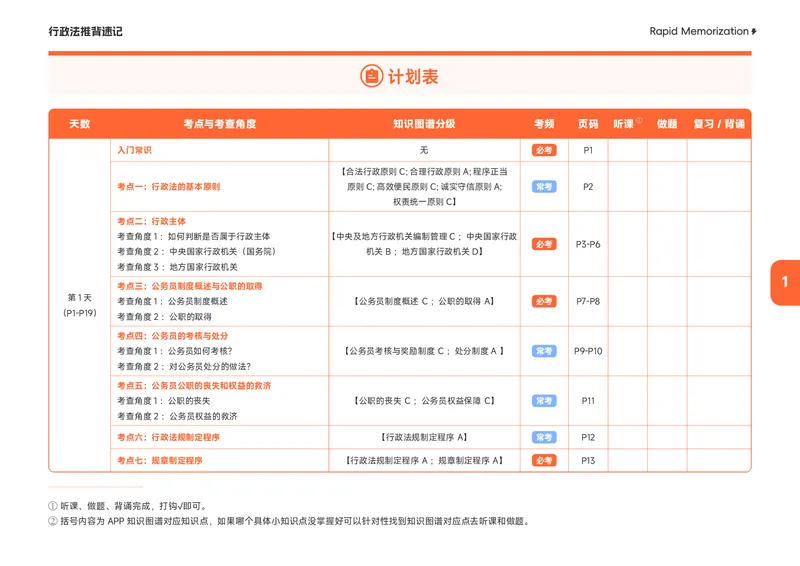Select 考点六：行政法规制定程序
The image size is (800, 566).
(168, 437)
